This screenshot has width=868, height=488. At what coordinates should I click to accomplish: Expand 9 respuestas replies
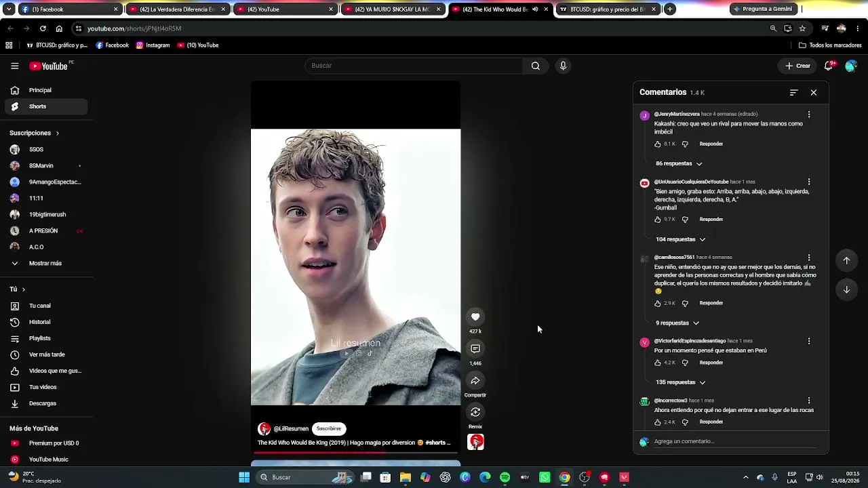click(x=677, y=323)
